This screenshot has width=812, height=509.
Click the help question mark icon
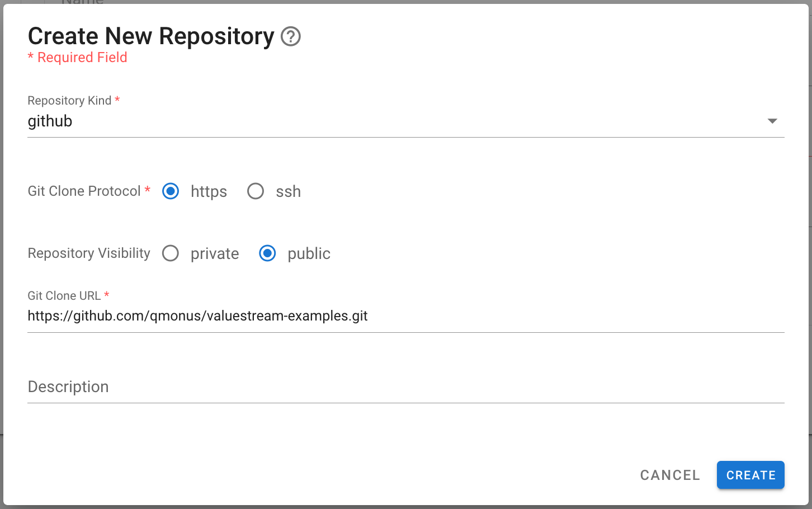[x=291, y=37]
